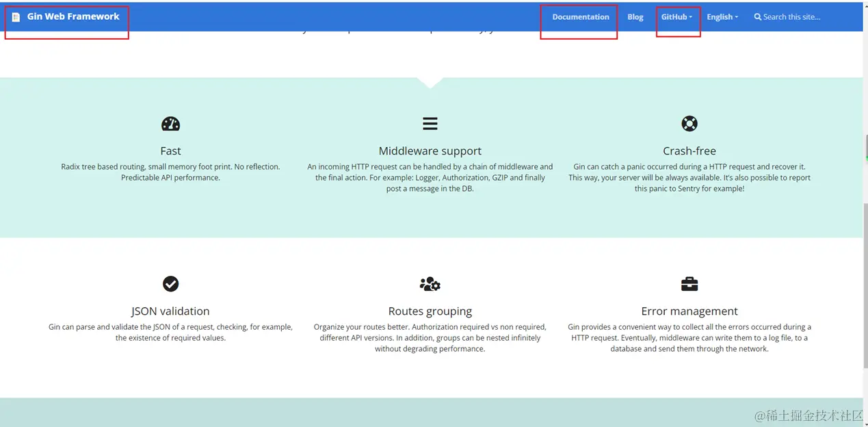This screenshot has height=427, width=868.
Task: Select the Fast heading
Action: coord(170,151)
